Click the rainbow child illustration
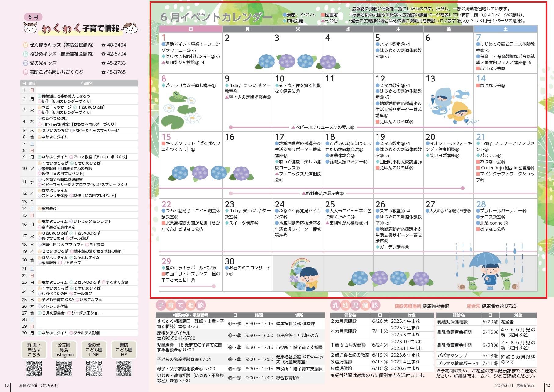 [305, 275]
